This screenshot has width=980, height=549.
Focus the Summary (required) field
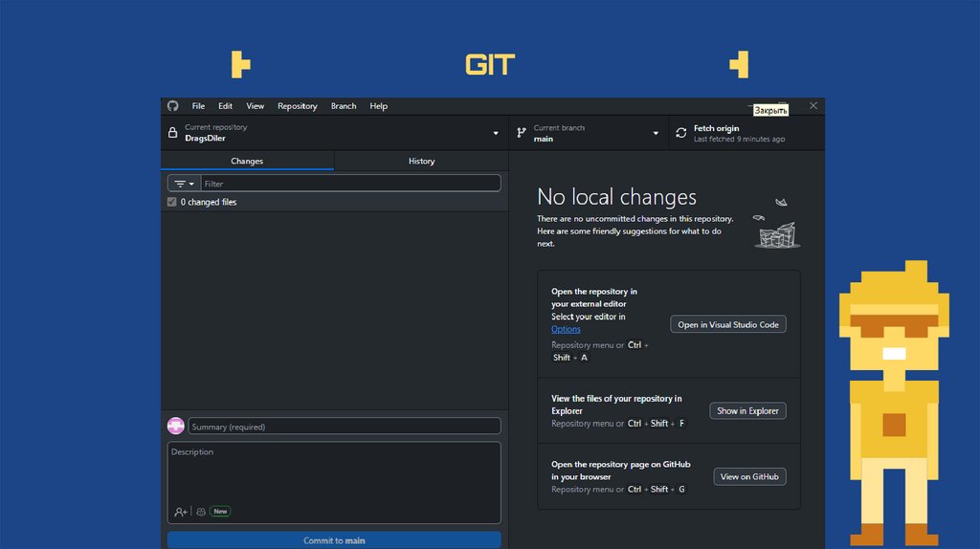click(x=345, y=427)
